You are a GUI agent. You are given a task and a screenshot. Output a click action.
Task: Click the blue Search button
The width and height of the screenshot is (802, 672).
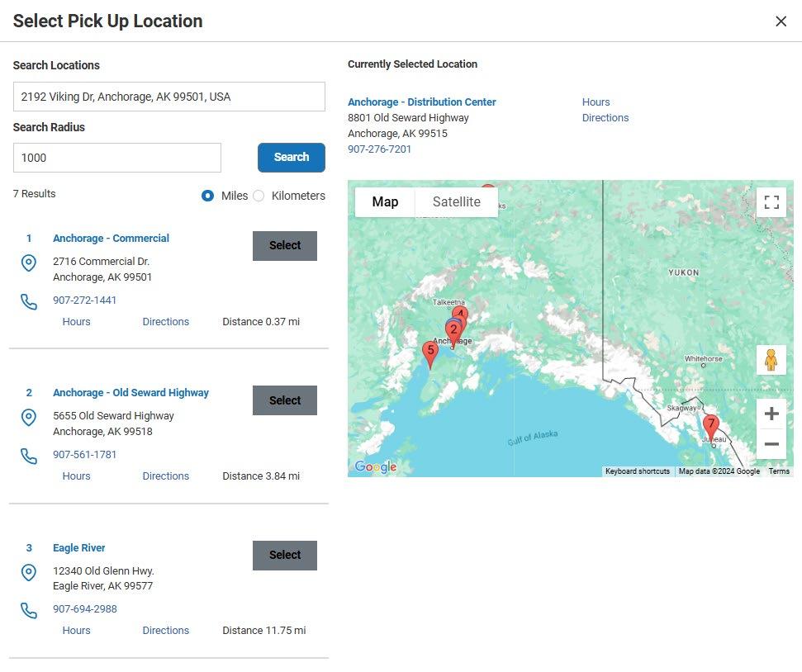pos(291,158)
